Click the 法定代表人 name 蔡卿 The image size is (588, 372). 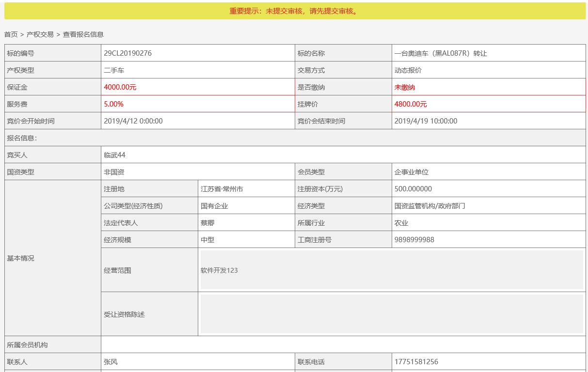pyautogui.click(x=207, y=223)
